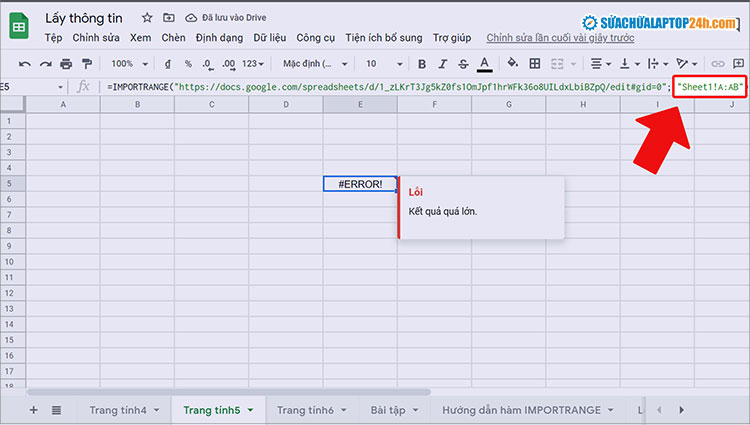Image resolution: width=750 pixels, height=425 pixels.
Task: Select the #ERROR! cell E5
Action: tap(360, 184)
